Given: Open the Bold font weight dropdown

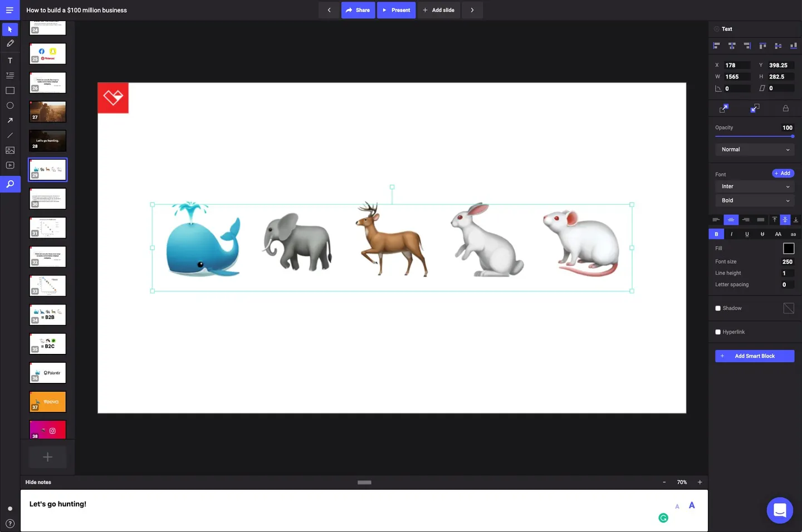Looking at the screenshot, I should [x=755, y=200].
